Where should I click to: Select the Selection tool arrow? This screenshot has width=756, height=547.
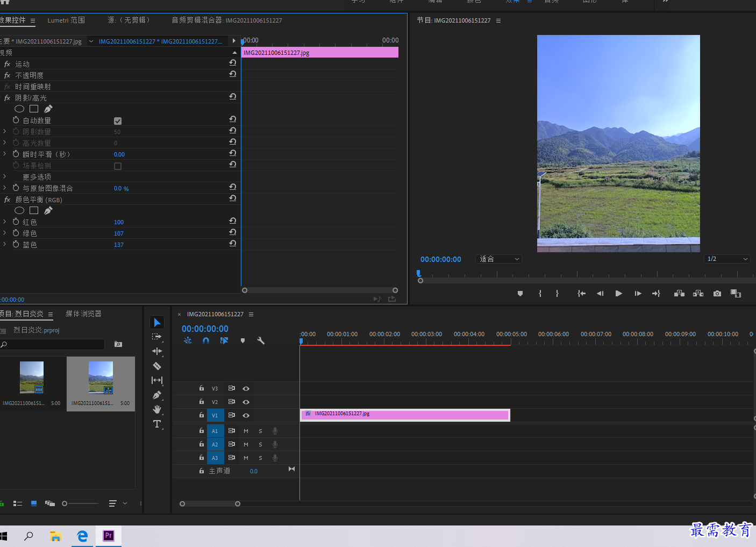[x=157, y=322]
